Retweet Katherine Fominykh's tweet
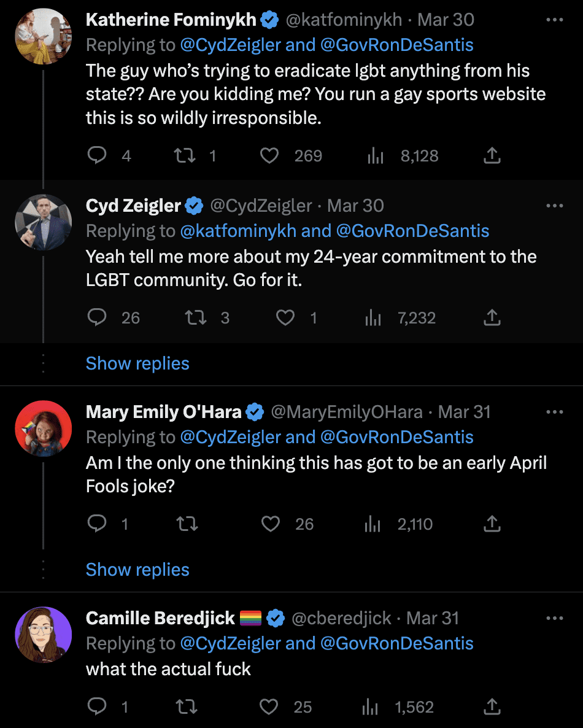This screenshot has width=583, height=728. [182, 156]
